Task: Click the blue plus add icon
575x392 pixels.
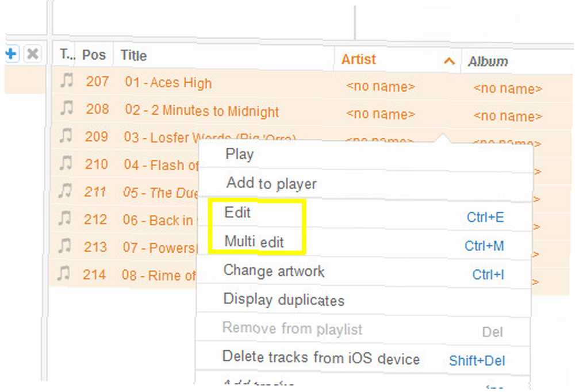Action: 11,54
